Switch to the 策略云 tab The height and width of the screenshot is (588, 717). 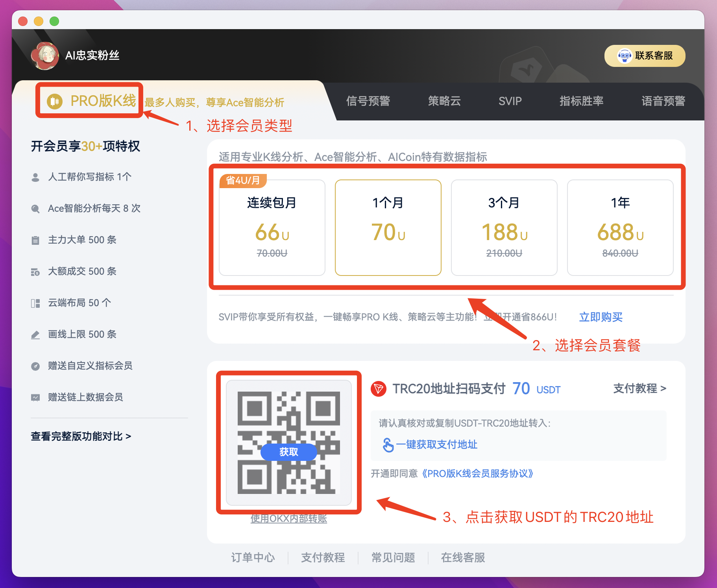[x=444, y=101]
